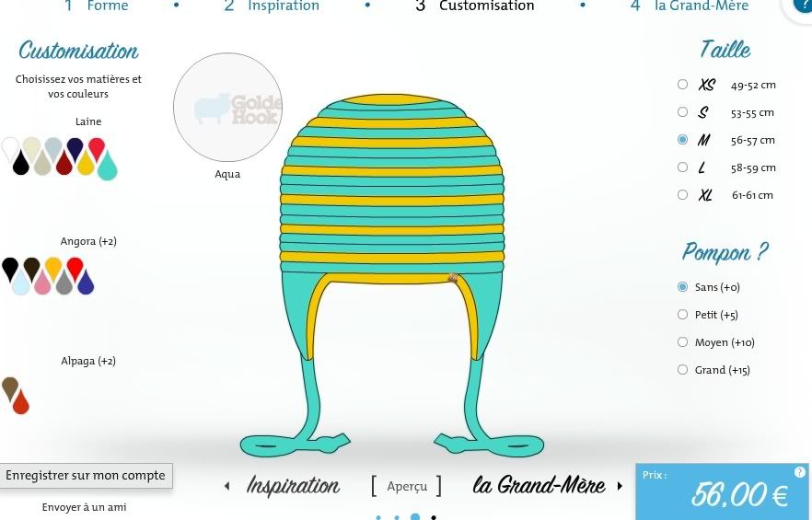The image size is (812, 520).
Task: Open step 2 Inspiration tab
Action: (x=272, y=6)
